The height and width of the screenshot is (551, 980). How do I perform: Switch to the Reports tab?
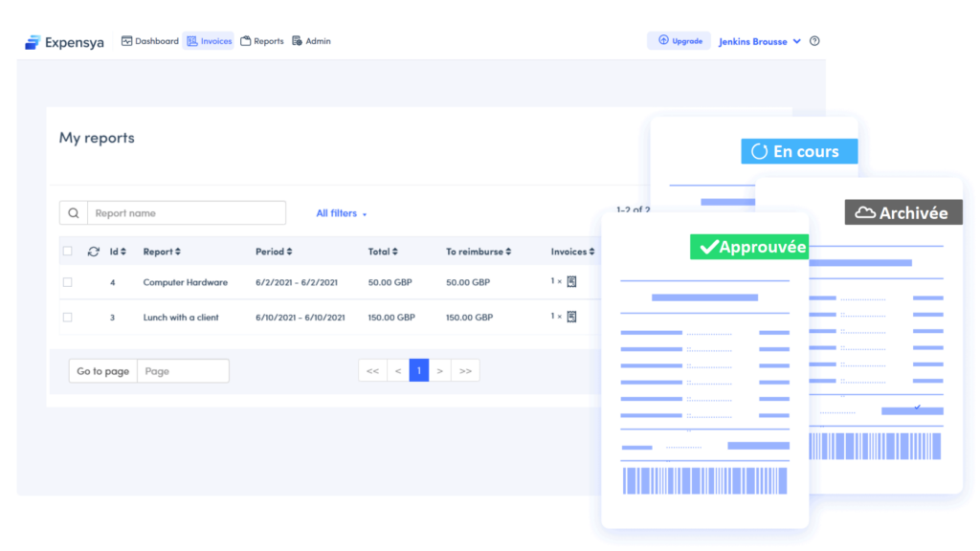pyautogui.click(x=262, y=40)
